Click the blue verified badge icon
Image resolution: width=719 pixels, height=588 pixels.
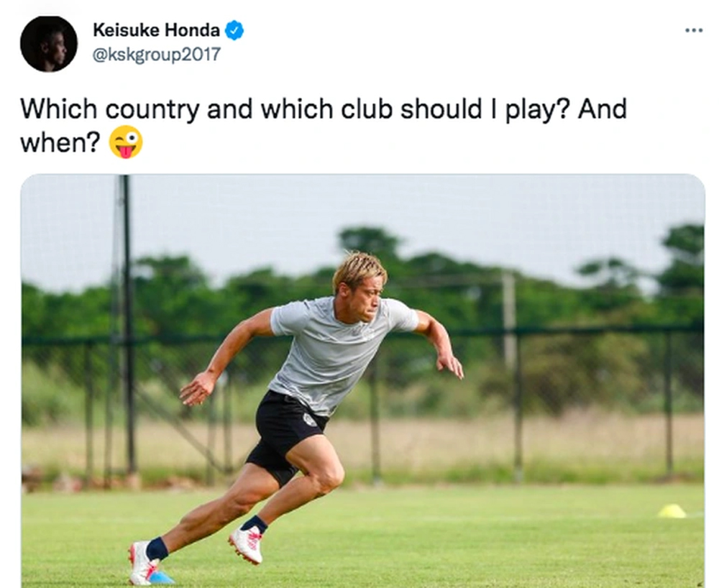tap(234, 30)
